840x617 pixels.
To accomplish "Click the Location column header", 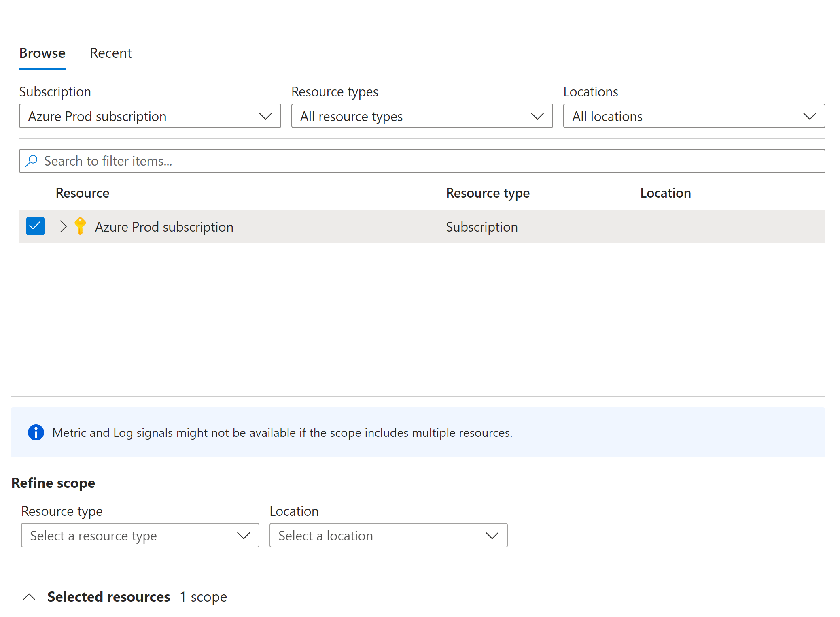I will pyautogui.click(x=665, y=193).
